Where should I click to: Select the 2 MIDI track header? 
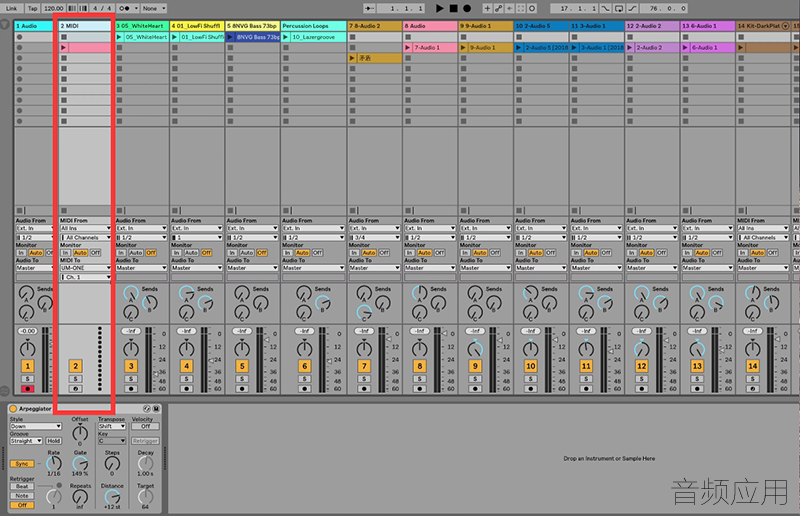[x=84, y=26]
